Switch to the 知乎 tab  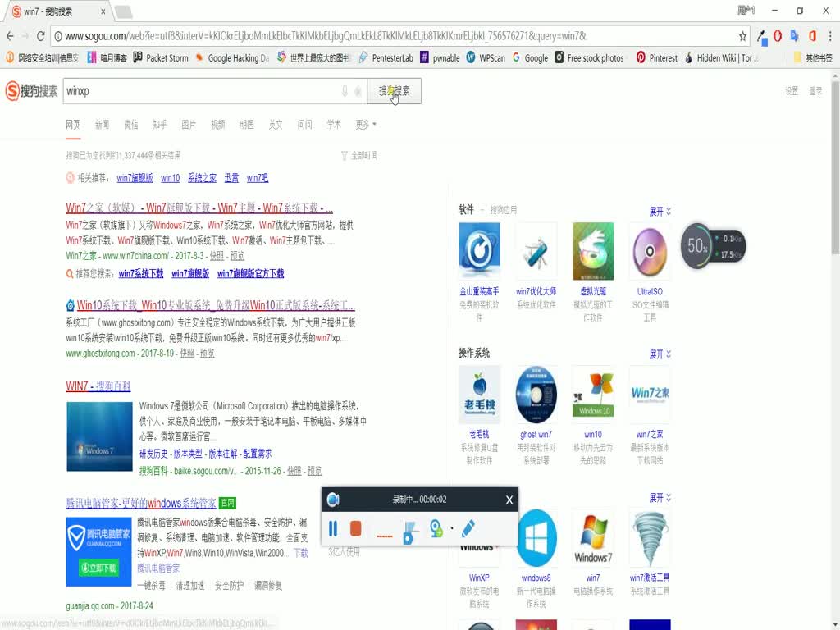click(160, 125)
